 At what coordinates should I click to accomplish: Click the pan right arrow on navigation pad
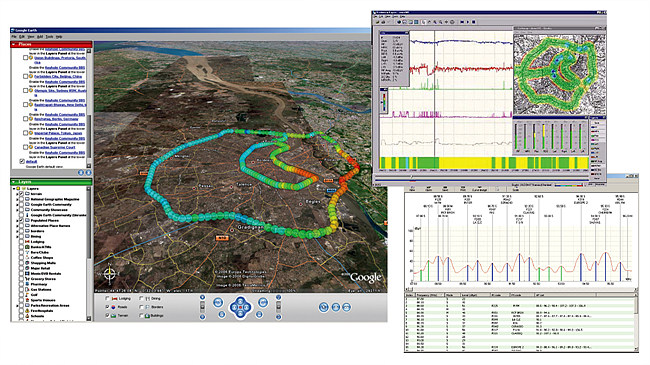(247, 308)
